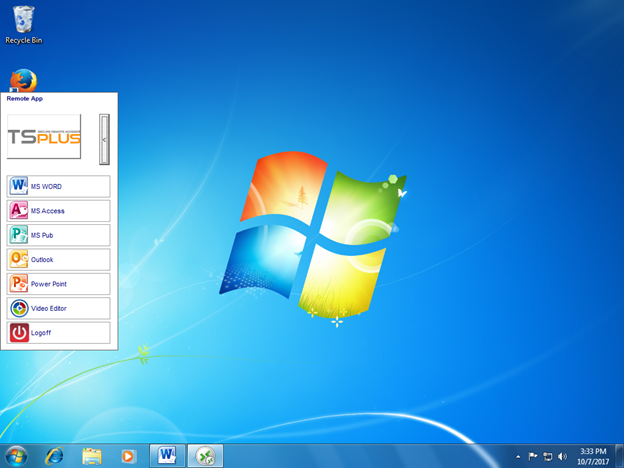Open MS Access in the Remote App list
This screenshot has width=624, height=468.
coord(58,211)
